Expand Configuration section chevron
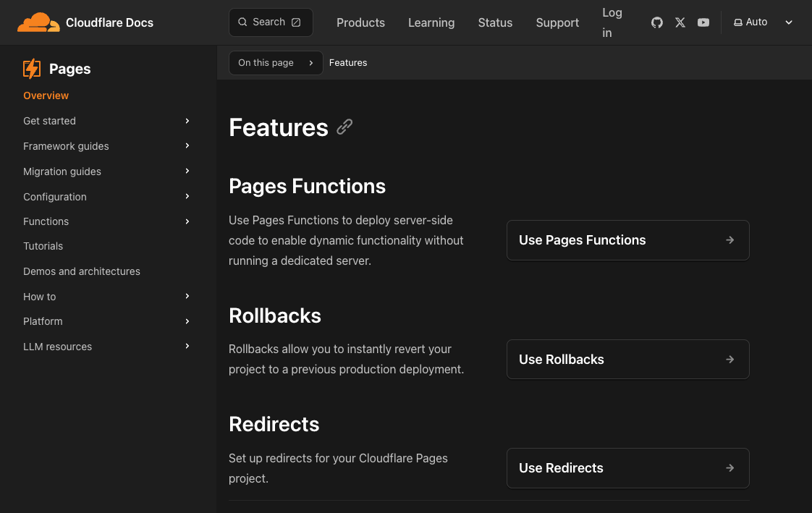 click(187, 196)
